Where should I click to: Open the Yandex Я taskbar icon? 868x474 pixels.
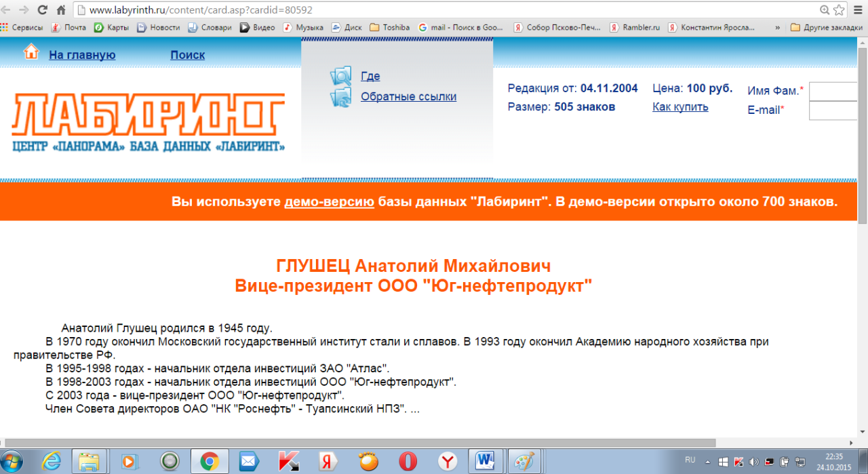[329, 462]
